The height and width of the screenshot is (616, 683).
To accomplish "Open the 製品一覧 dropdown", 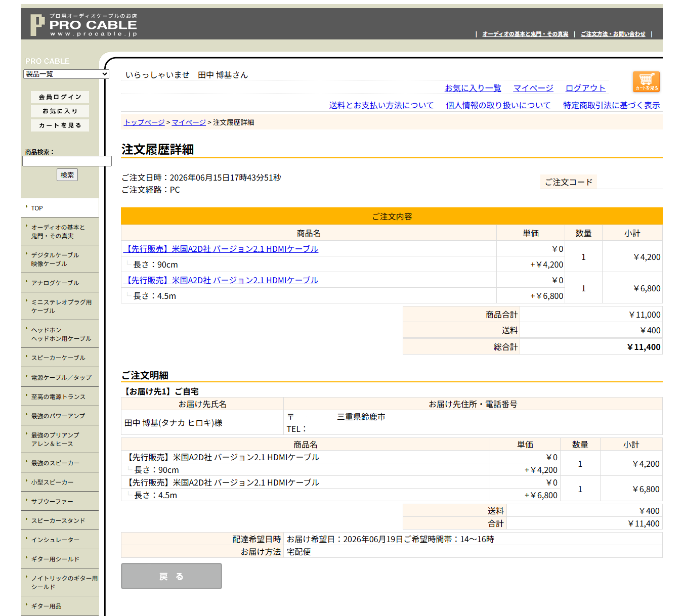I will click(66, 74).
